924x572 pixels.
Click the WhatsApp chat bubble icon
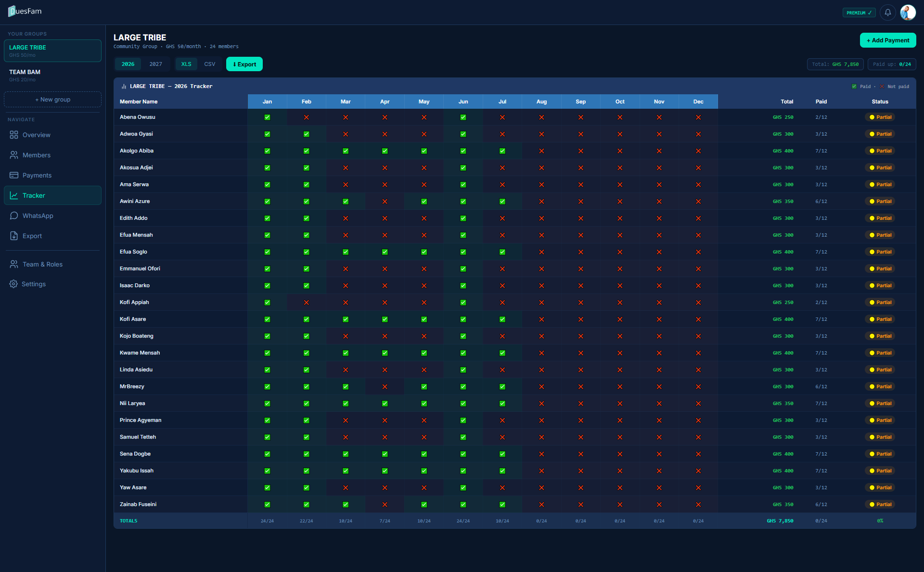pos(14,216)
